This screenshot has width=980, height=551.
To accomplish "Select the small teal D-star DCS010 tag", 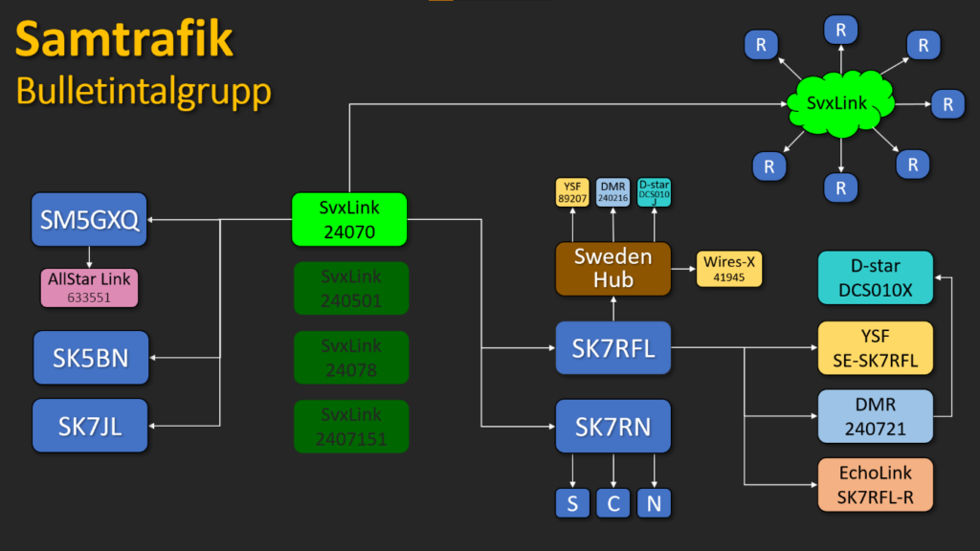I will pos(655,191).
